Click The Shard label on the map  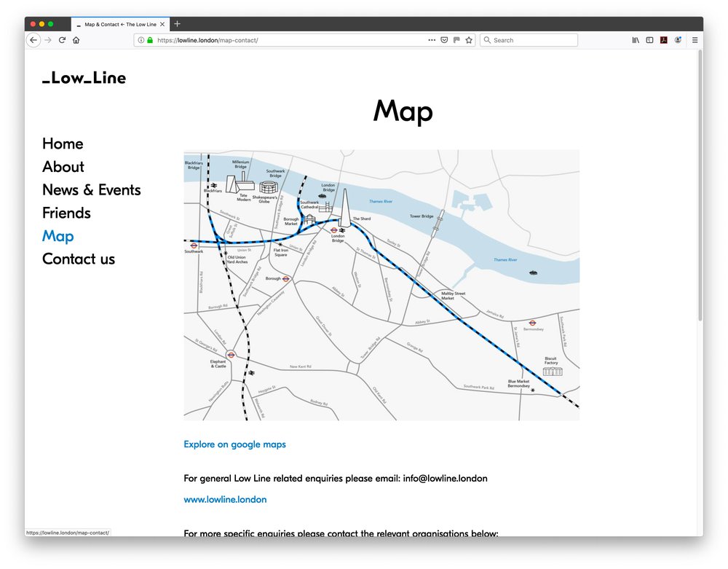[x=362, y=219]
